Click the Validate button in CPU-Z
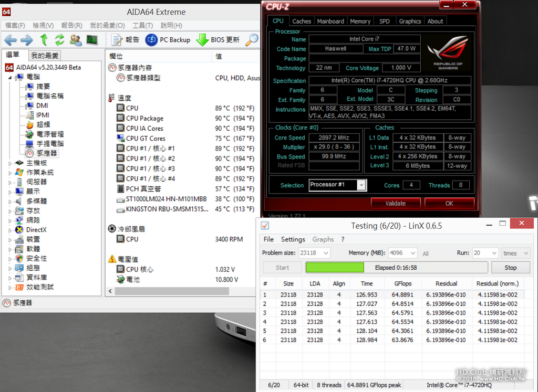 coord(395,203)
